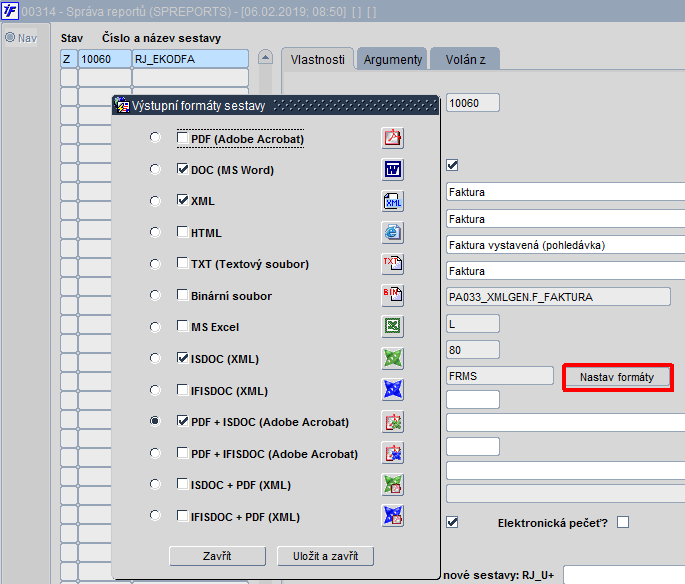Image resolution: width=685 pixels, height=584 pixels.
Task: Open the Vlastnosti tab
Action: tap(318, 59)
